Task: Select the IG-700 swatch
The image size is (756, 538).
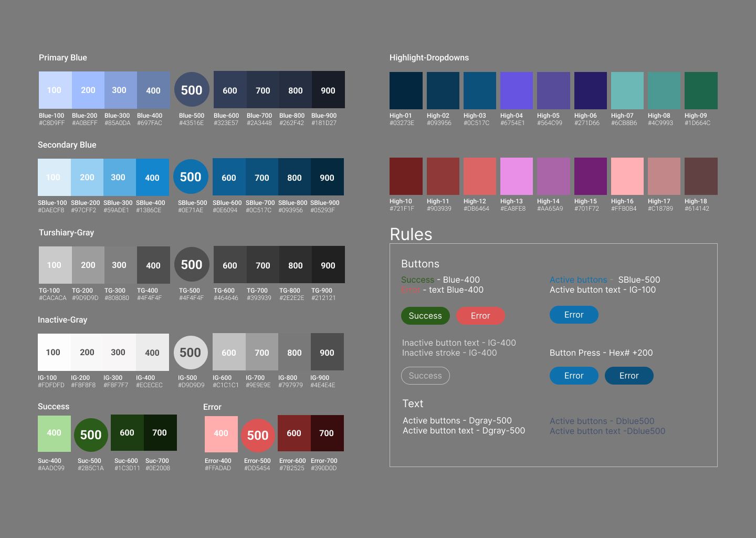Action: pyautogui.click(x=262, y=352)
